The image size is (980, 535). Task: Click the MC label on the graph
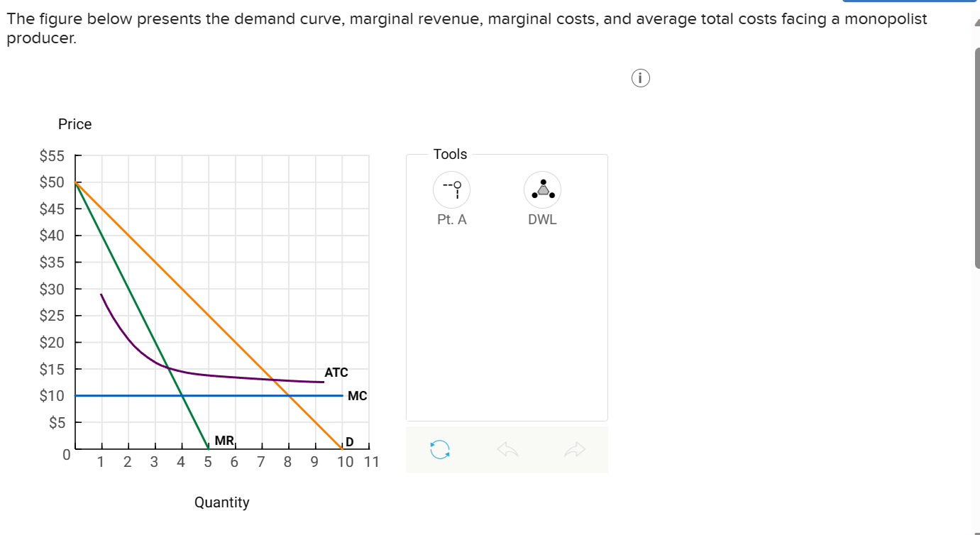(358, 396)
